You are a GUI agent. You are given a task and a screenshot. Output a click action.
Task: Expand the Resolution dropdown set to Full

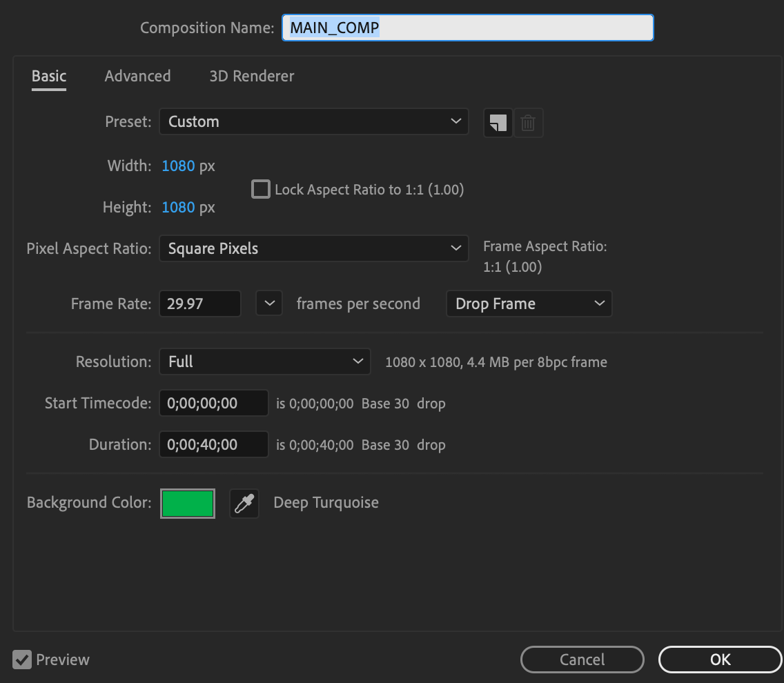[x=265, y=362]
